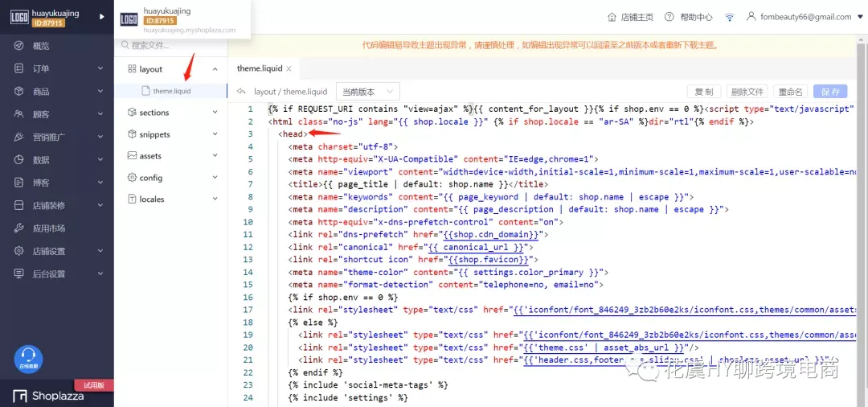
Task: Expand the locales folder chevron
Action: pos(215,199)
